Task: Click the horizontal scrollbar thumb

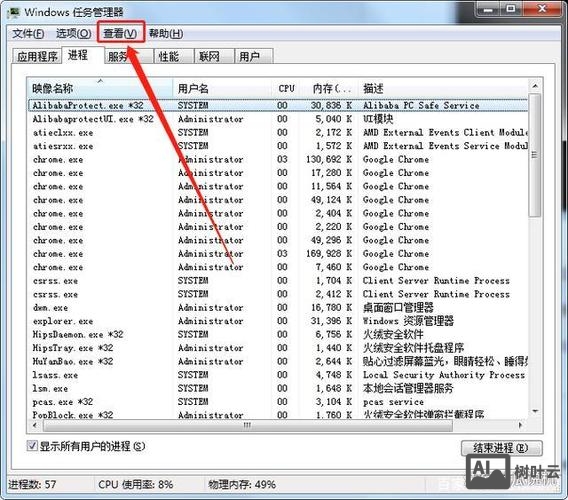Action: [x=247, y=425]
